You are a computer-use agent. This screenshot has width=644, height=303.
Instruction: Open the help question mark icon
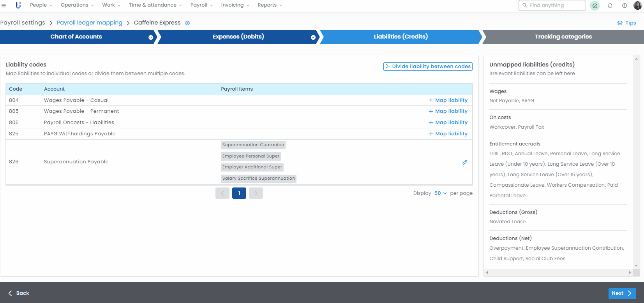[x=625, y=5]
